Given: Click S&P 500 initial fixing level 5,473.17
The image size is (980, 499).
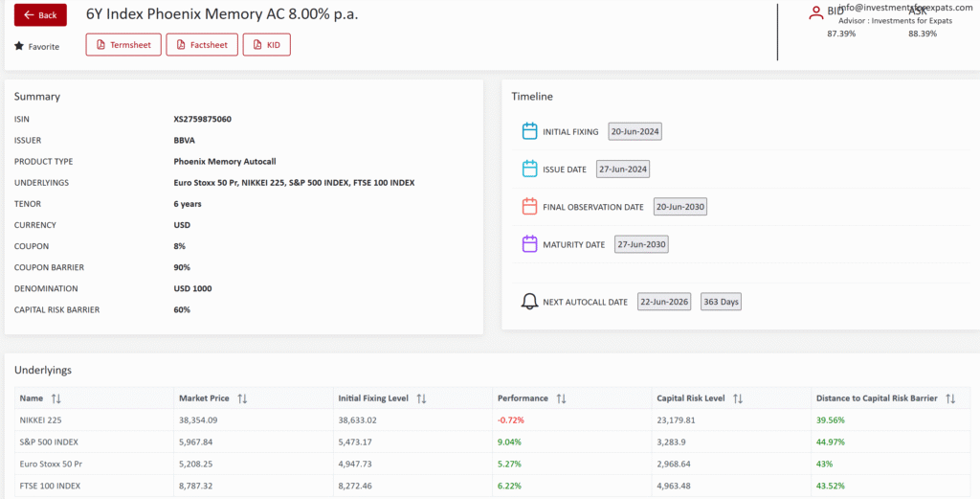Looking at the screenshot, I should (x=354, y=442).
